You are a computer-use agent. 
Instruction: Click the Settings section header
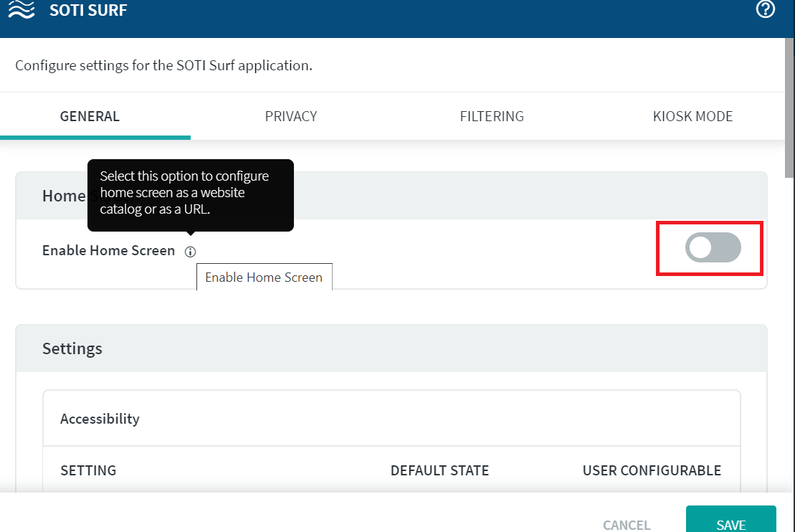click(x=72, y=348)
